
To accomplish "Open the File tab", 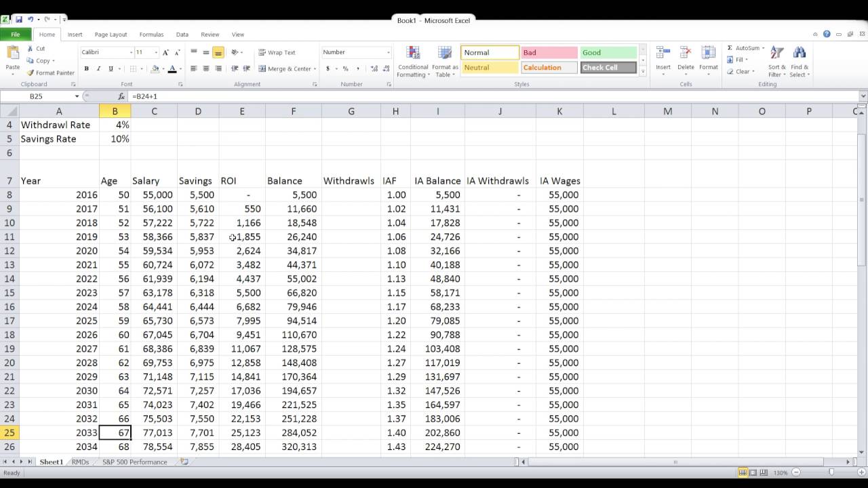I will tap(16, 35).
